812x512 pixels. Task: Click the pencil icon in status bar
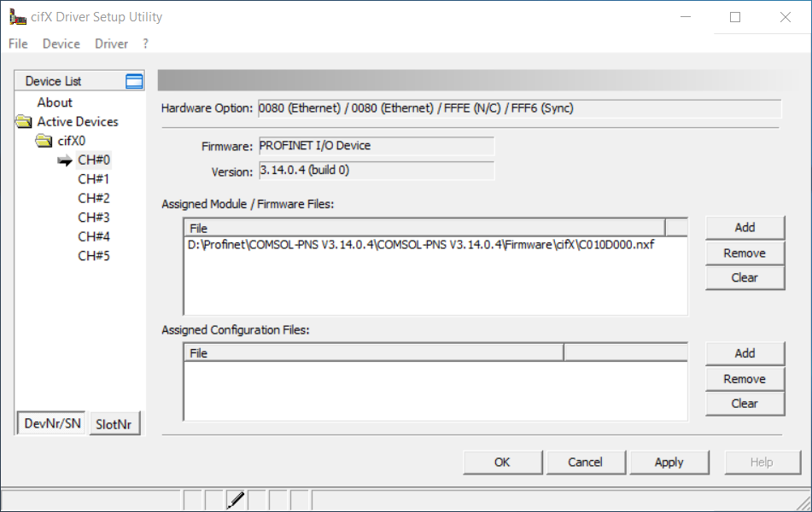click(x=237, y=500)
